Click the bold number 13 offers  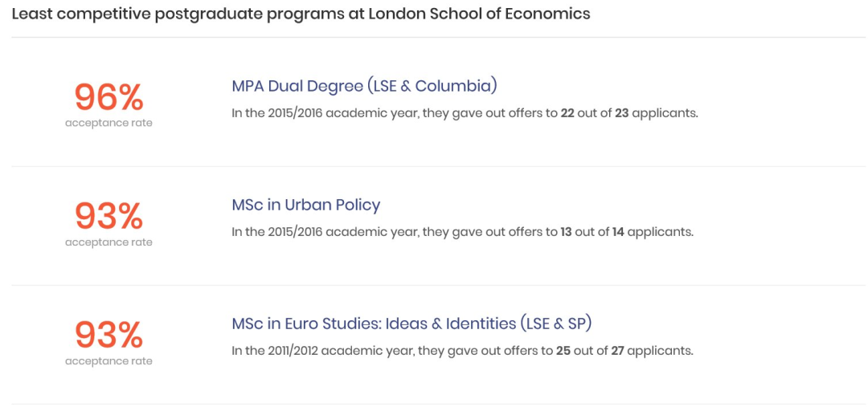[x=566, y=232]
